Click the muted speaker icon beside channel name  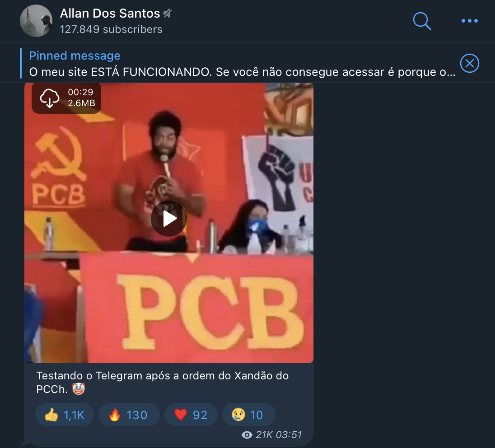(167, 13)
